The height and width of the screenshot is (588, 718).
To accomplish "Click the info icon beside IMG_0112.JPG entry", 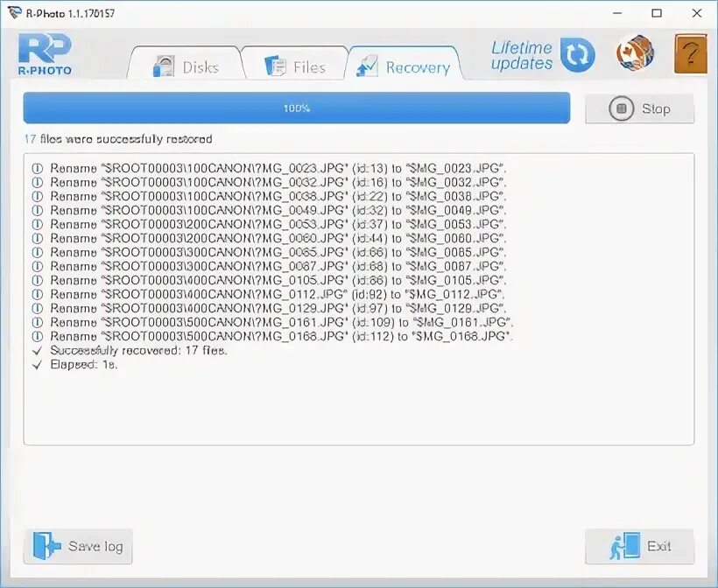I will pos(37,294).
